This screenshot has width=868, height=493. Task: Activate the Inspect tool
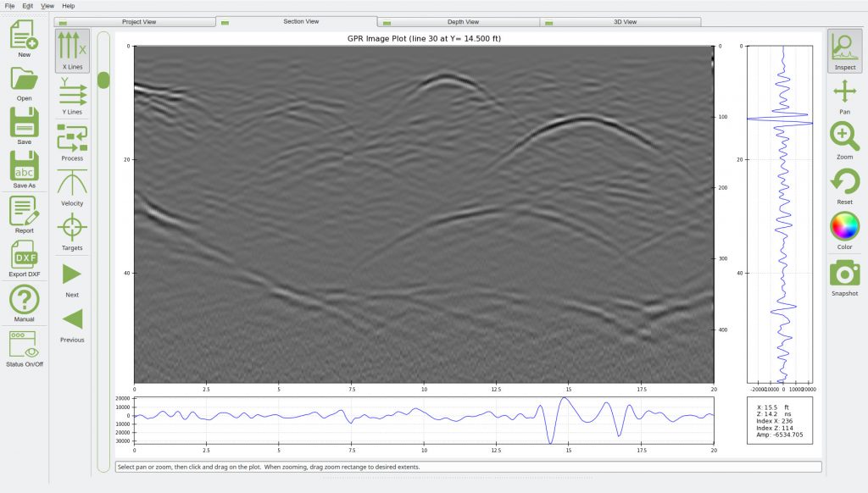(x=845, y=51)
